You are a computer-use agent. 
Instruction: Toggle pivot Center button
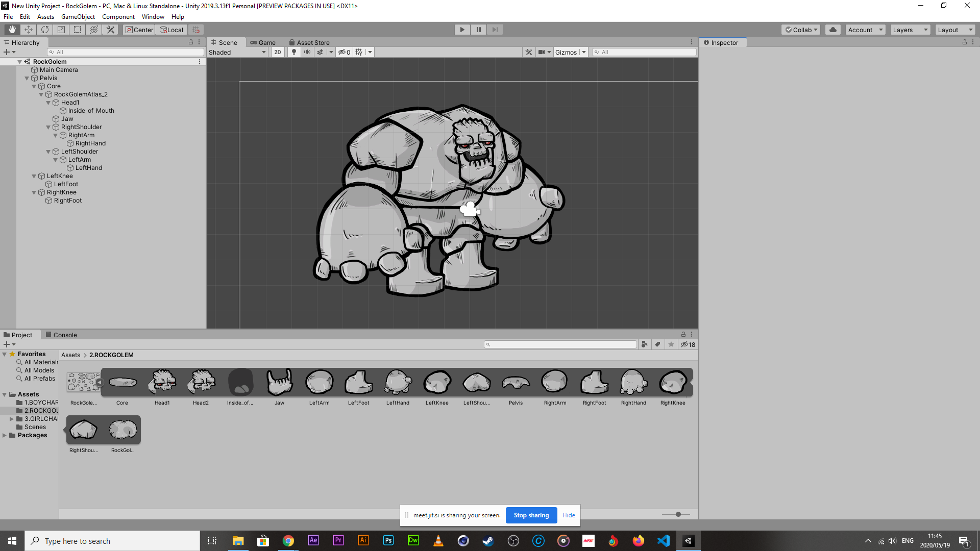pos(139,30)
